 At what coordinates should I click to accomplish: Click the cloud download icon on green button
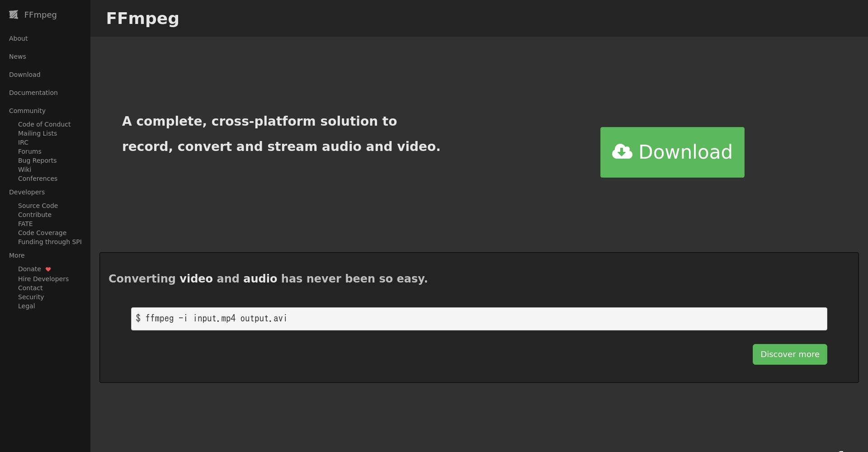(622, 152)
